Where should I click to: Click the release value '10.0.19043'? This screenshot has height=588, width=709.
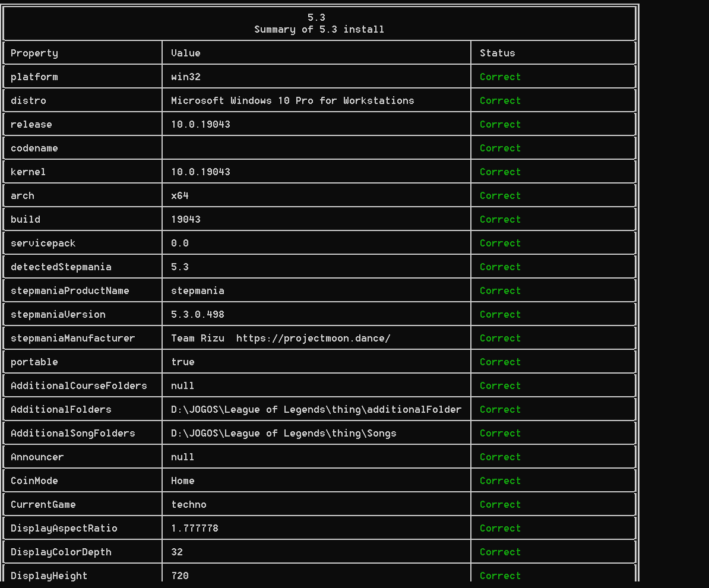click(201, 124)
